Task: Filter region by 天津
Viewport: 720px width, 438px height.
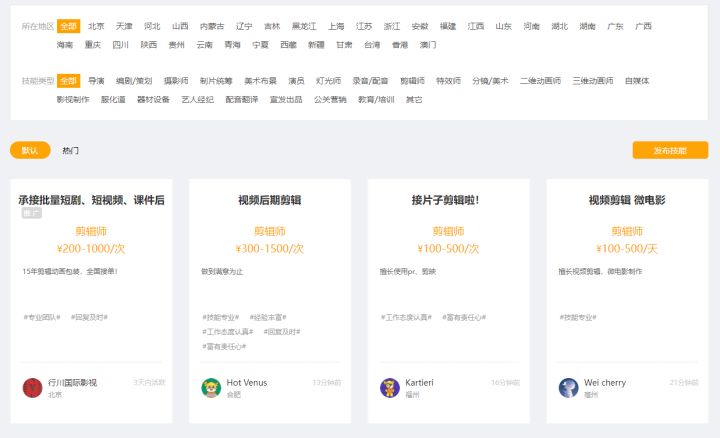Action: [124, 26]
